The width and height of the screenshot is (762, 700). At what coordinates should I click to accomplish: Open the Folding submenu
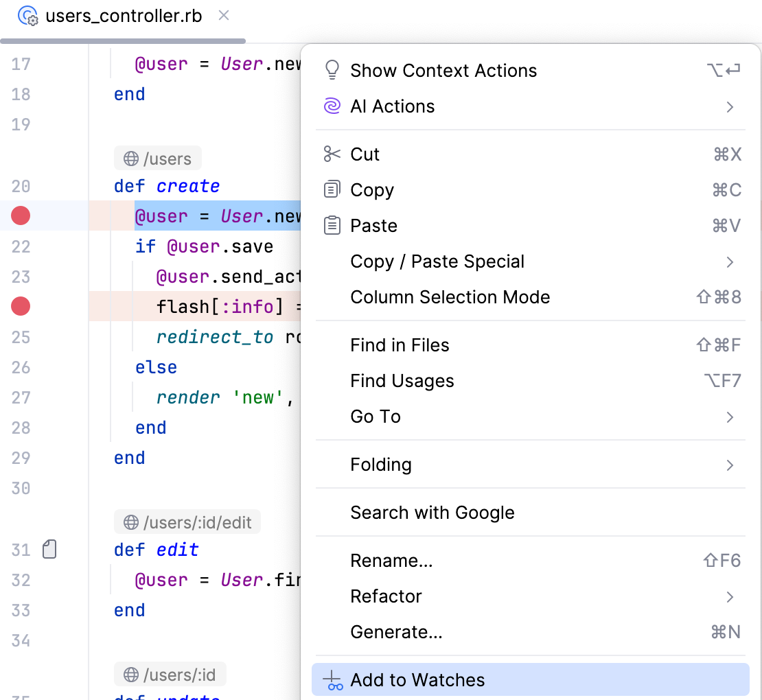(x=381, y=464)
